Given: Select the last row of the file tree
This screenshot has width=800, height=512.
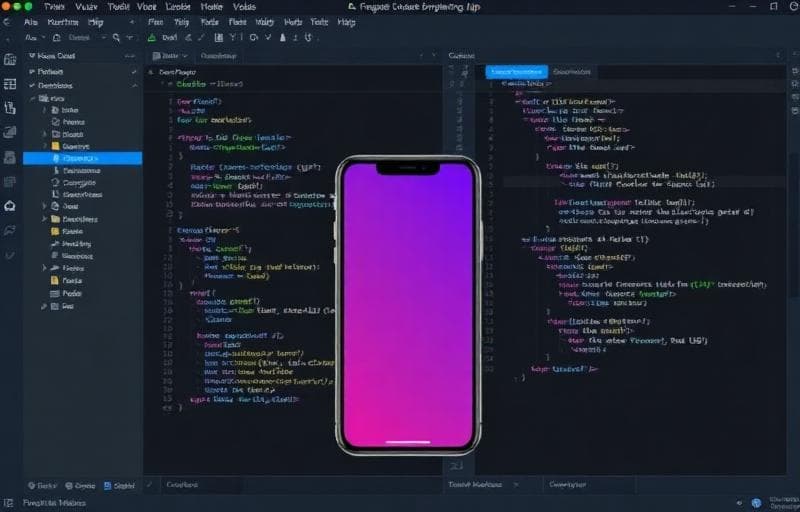Looking at the screenshot, I should pyautogui.click(x=83, y=306).
